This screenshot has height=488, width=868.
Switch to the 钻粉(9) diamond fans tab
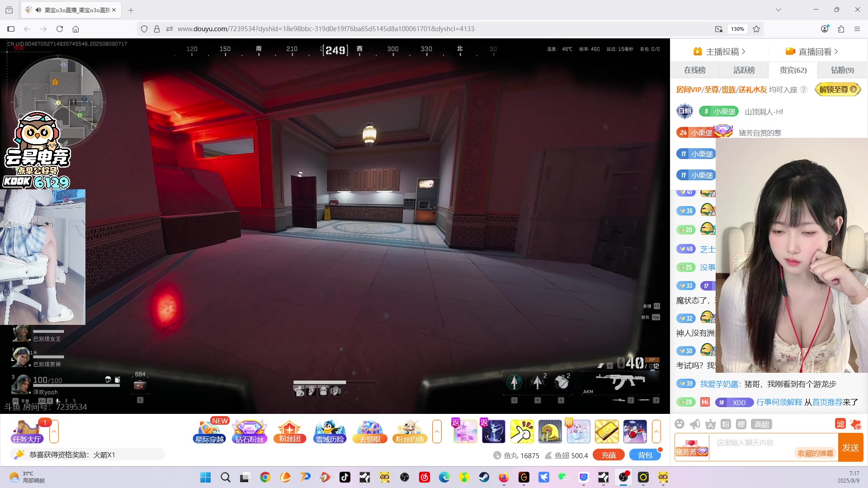pyautogui.click(x=842, y=70)
